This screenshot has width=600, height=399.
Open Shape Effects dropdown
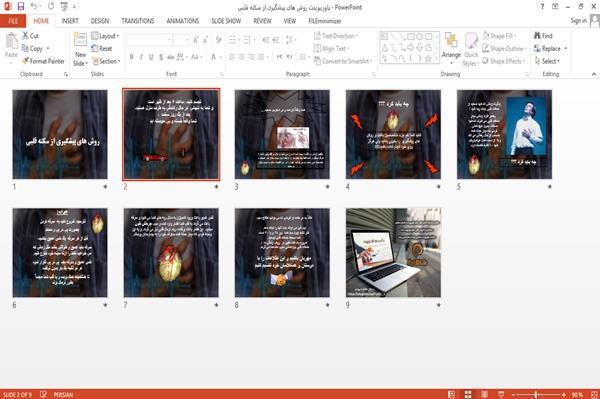pyautogui.click(x=504, y=61)
